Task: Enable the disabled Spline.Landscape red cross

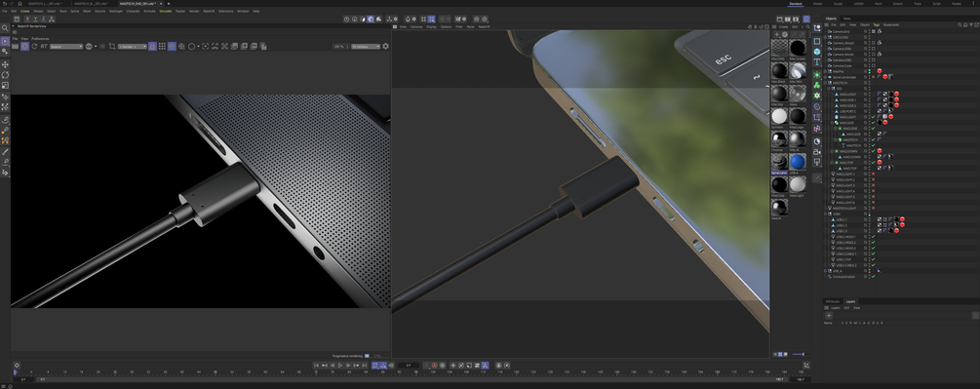Action: click(x=873, y=77)
